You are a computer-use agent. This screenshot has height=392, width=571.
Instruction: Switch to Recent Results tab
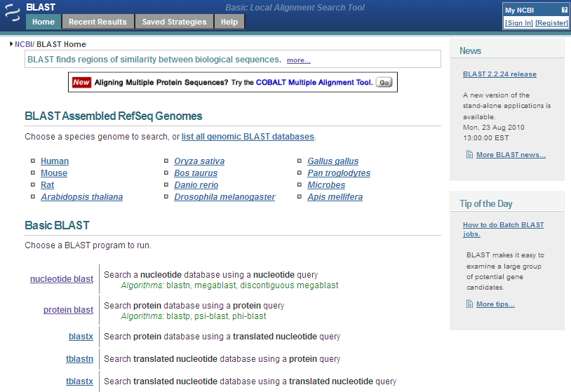(x=98, y=22)
